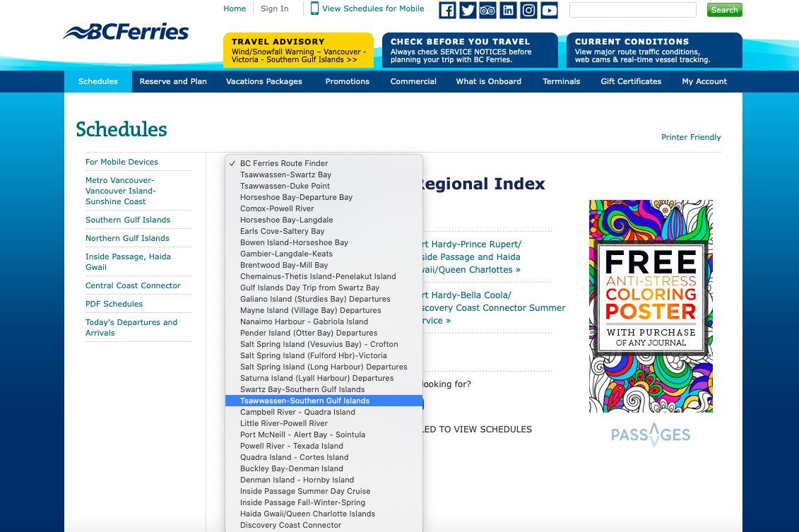Open the My Account tab
The image size is (799, 532).
[704, 81]
